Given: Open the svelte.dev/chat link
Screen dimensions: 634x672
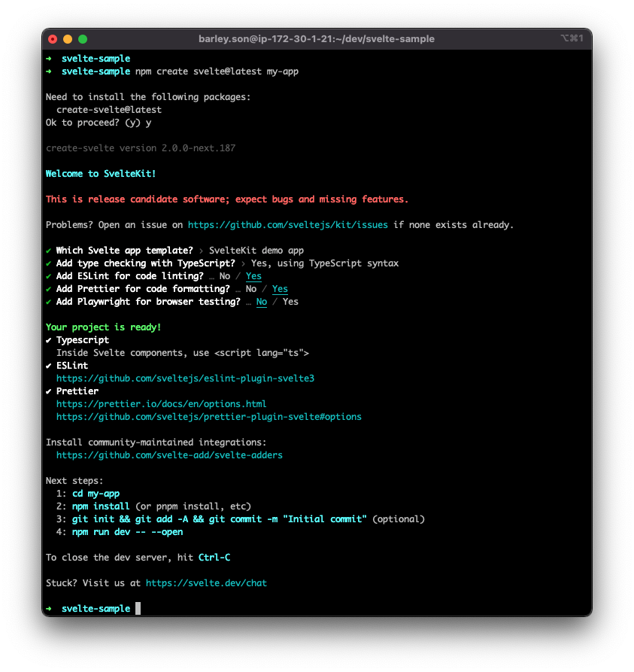Looking at the screenshot, I should pos(207,583).
